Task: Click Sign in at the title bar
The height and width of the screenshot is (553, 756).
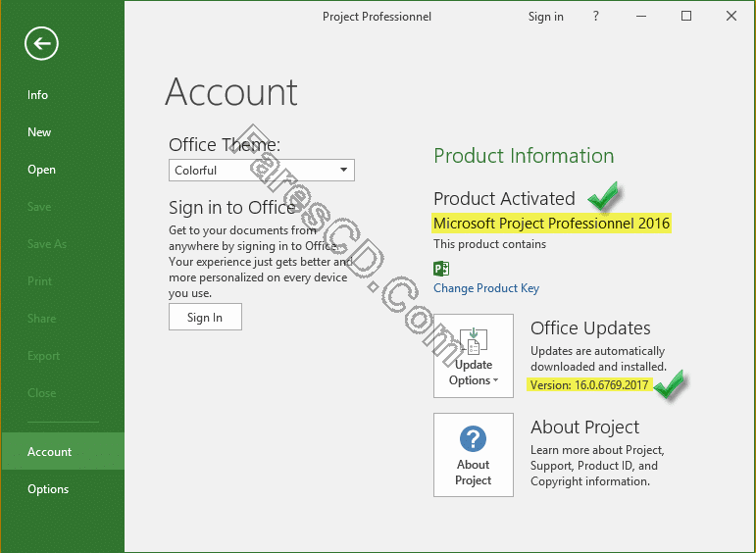Action: click(x=546, y=17)
